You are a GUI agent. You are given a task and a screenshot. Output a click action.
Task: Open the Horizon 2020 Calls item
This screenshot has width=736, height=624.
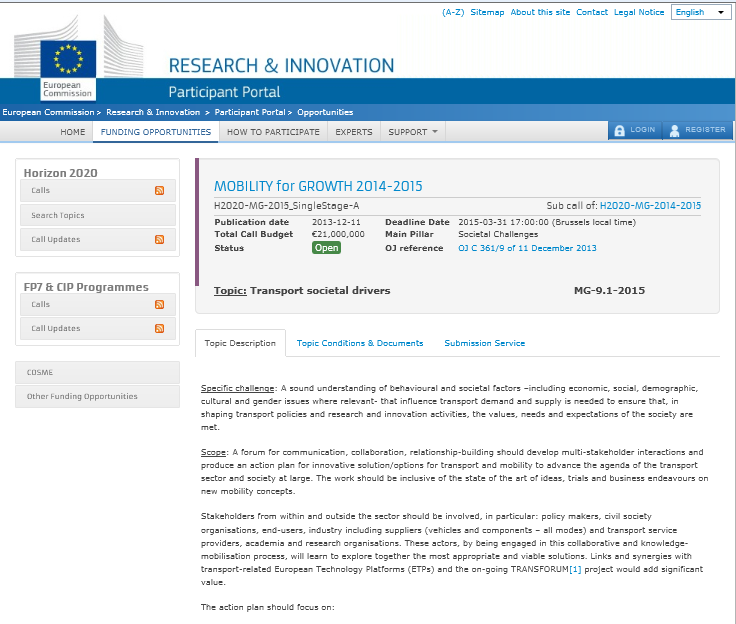[x=98, y=190]
